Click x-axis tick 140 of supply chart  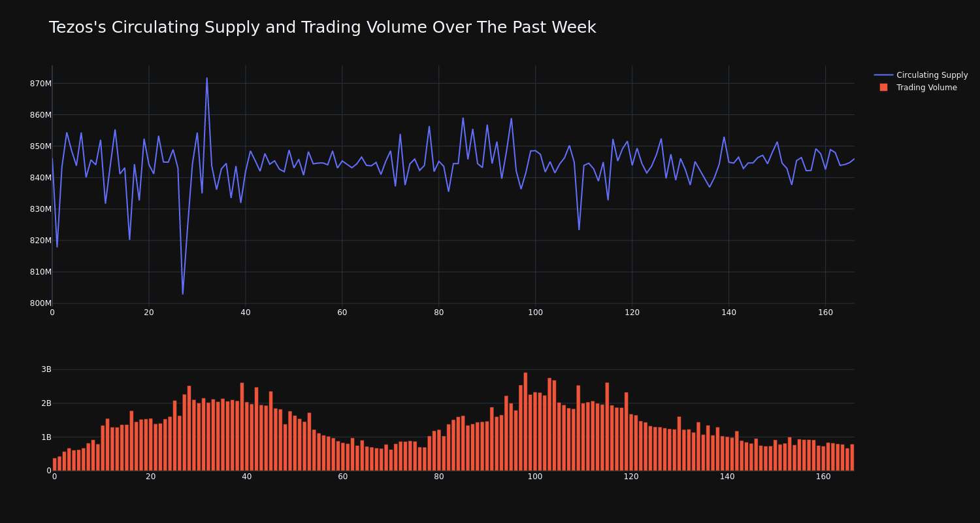(x=728, y=312)
